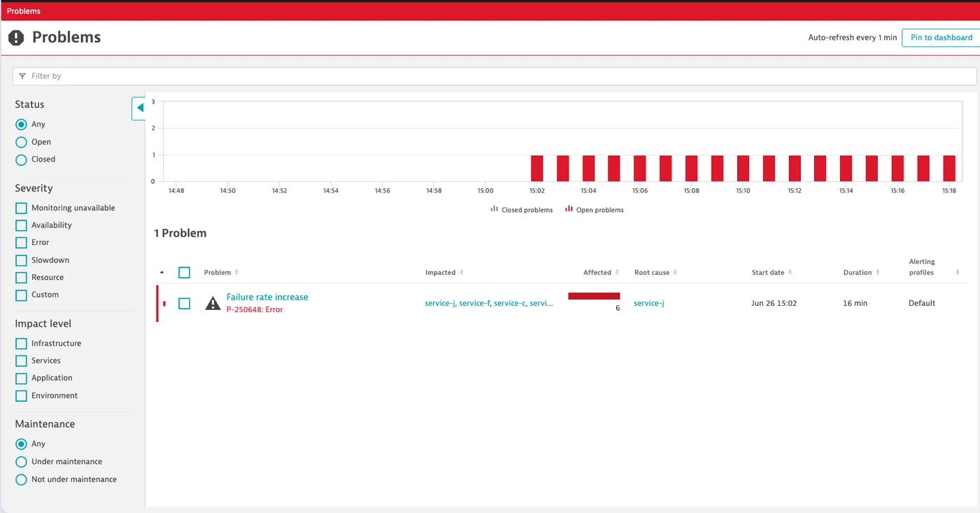980x513 pixels.
Task: Enable the Availability severity checkbox
Action: 21,225
